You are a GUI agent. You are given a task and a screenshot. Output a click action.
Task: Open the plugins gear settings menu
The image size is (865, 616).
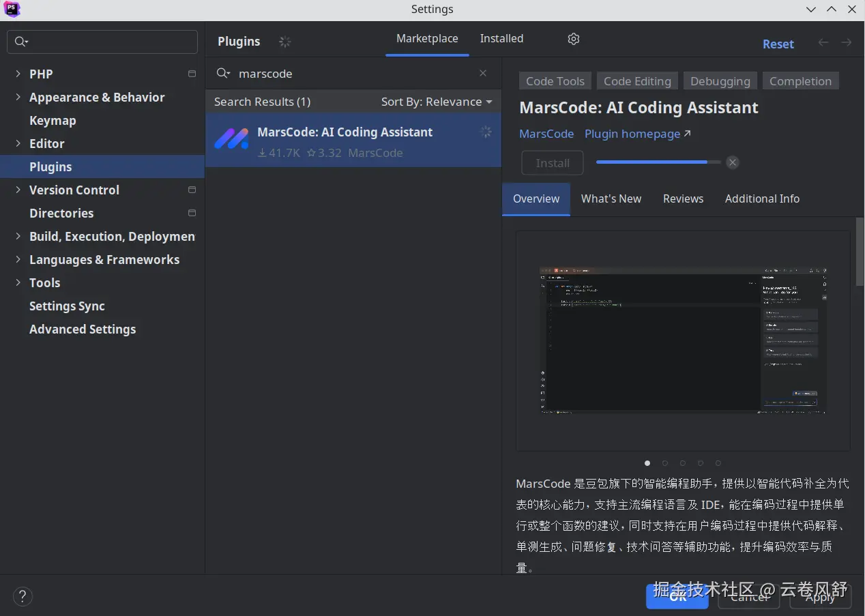coord(573,39)
